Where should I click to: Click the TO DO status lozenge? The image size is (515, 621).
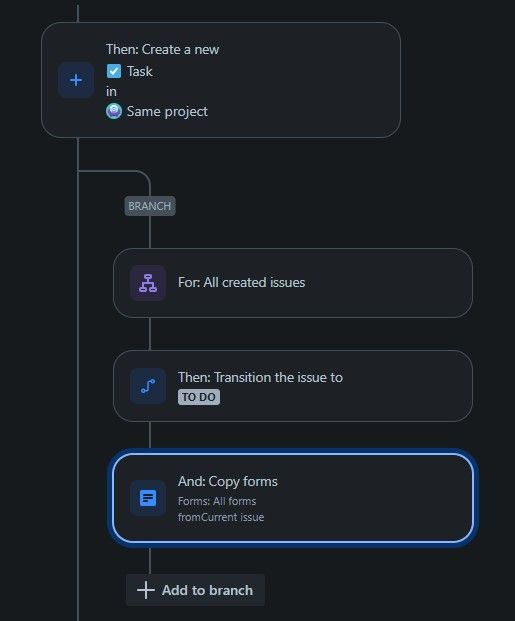pyautogui.click(x=198, y=397)
